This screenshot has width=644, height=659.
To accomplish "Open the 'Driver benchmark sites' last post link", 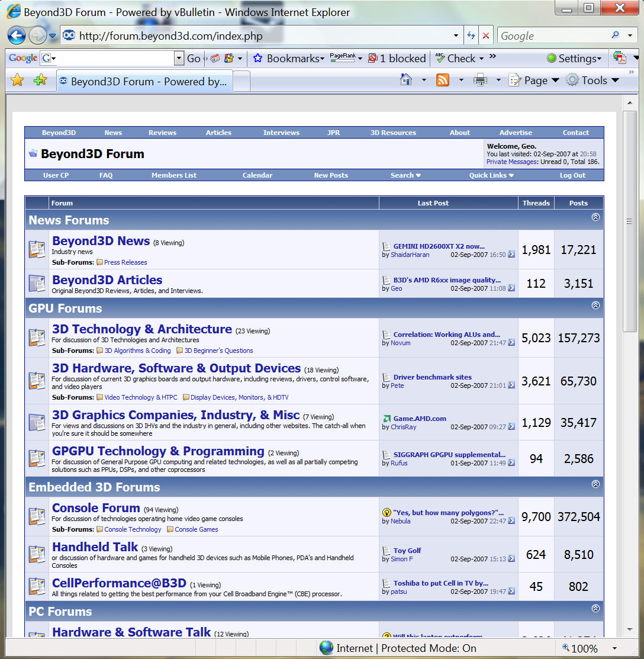I will tap(432, 377).
